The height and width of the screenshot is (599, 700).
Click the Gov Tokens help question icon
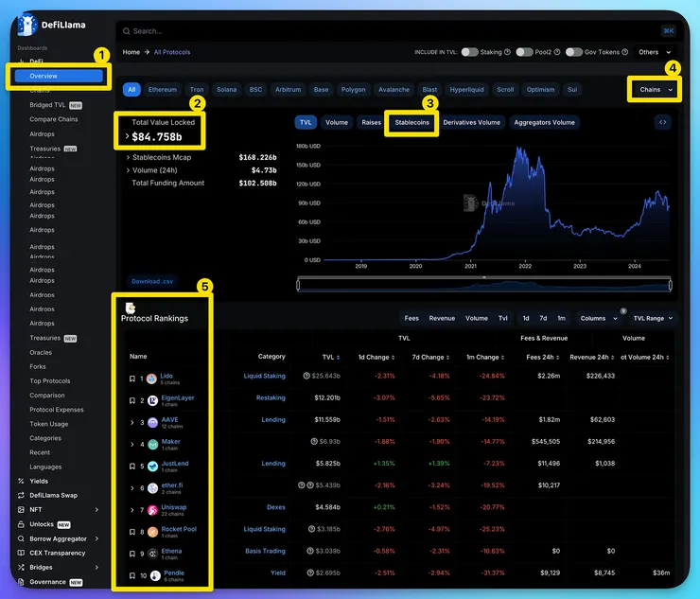point(625,52)
